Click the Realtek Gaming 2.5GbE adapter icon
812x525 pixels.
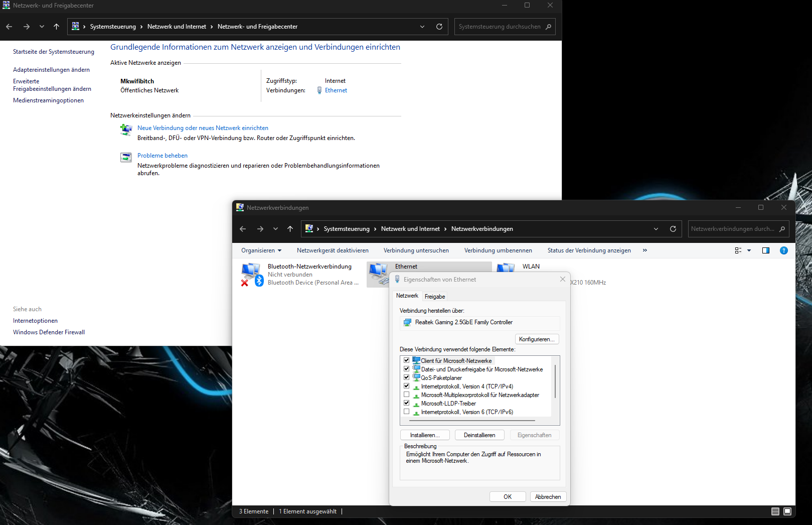[x=408, y=322]
